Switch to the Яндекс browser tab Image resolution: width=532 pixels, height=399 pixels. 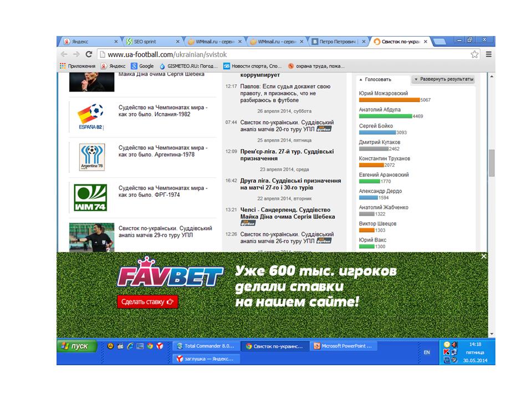pyautogui.click(x=89, y=42)
